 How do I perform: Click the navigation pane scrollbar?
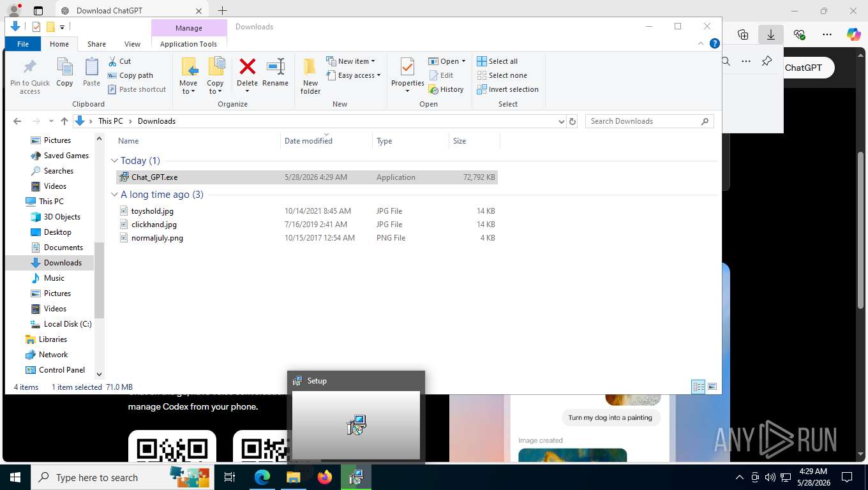point(99,280)
